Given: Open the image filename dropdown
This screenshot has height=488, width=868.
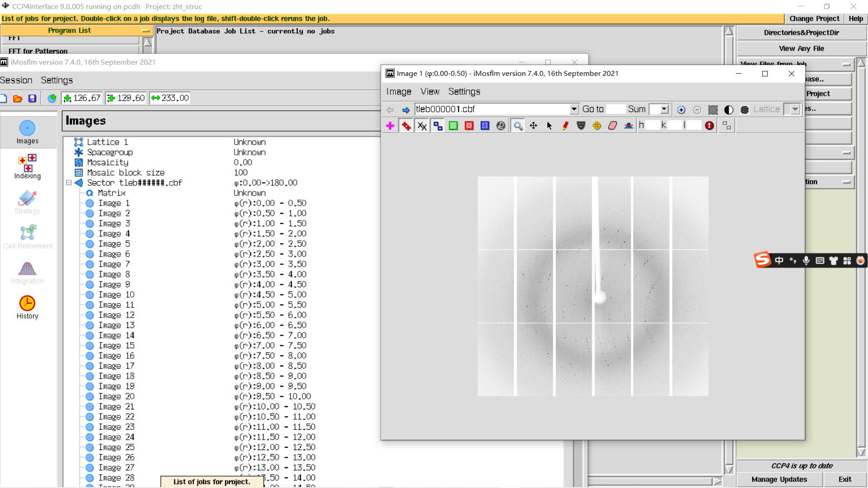Looking at the screenshot, I should (574, 109).
